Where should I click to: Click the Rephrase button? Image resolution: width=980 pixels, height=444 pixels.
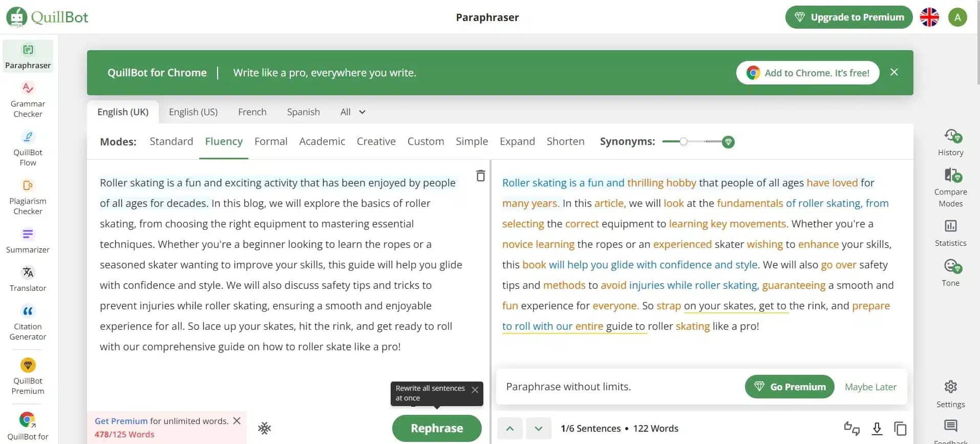[x=437, y=428]
